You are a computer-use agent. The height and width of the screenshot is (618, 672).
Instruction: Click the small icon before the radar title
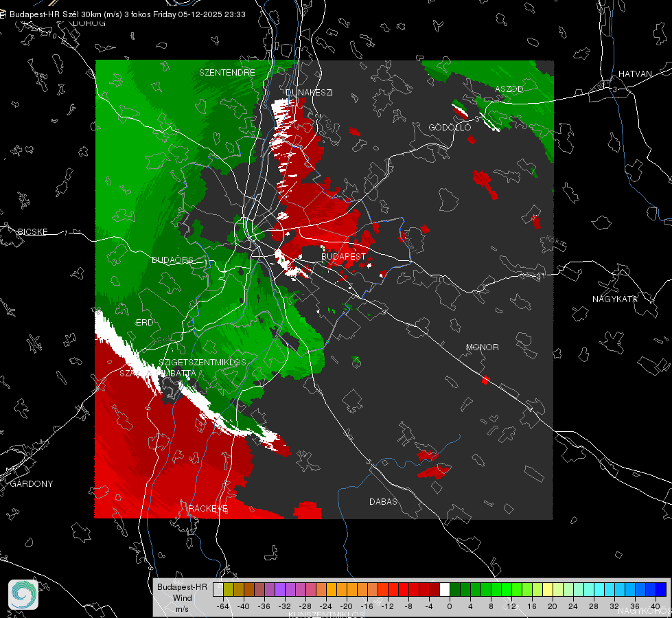[x=3, y=14]
